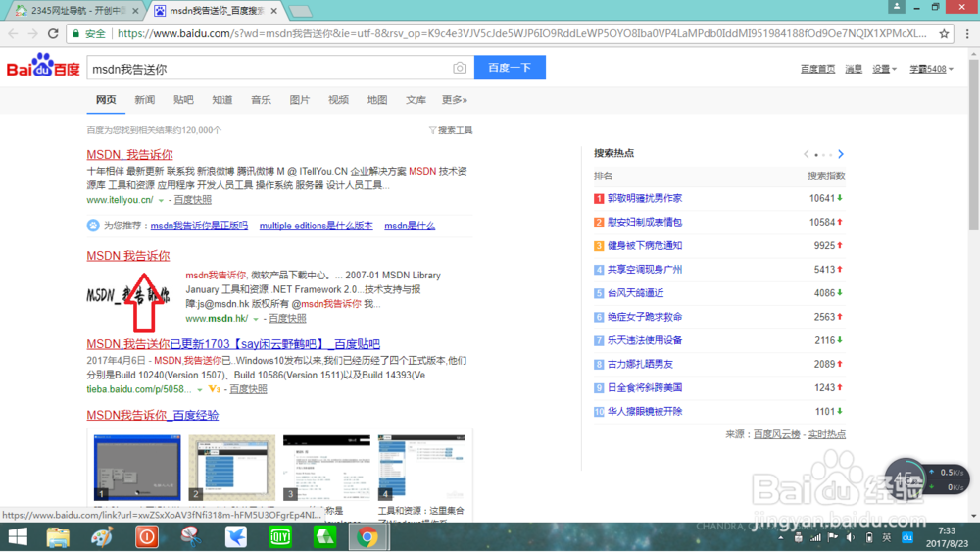
Task: Open File Explorer from taskbar
Action: click(58, 537)
